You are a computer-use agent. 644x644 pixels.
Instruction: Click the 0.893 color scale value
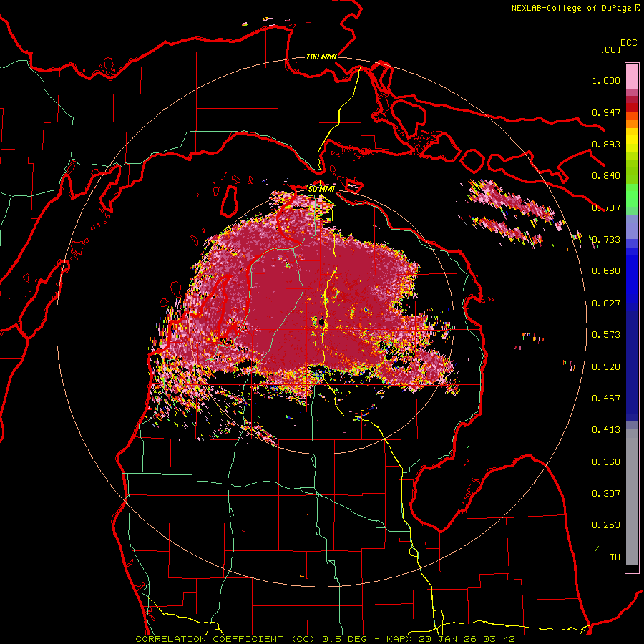(606, 144)
